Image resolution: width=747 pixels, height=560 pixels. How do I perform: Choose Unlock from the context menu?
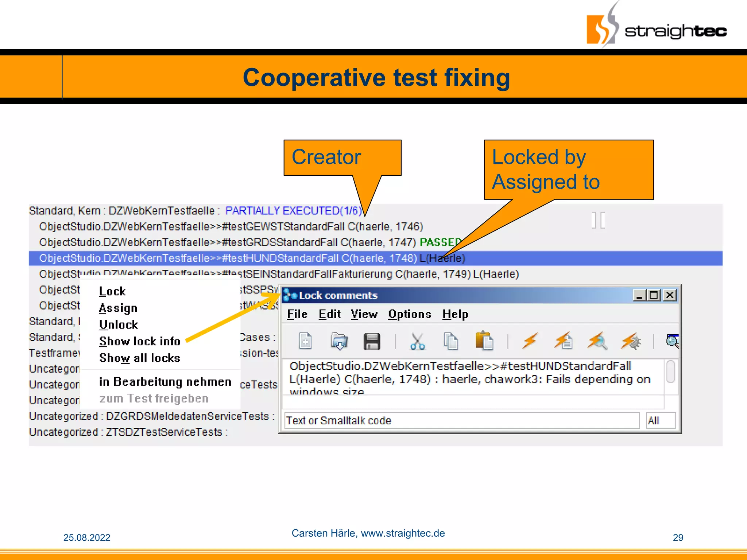pyautogui.click(x=119, y=324)
